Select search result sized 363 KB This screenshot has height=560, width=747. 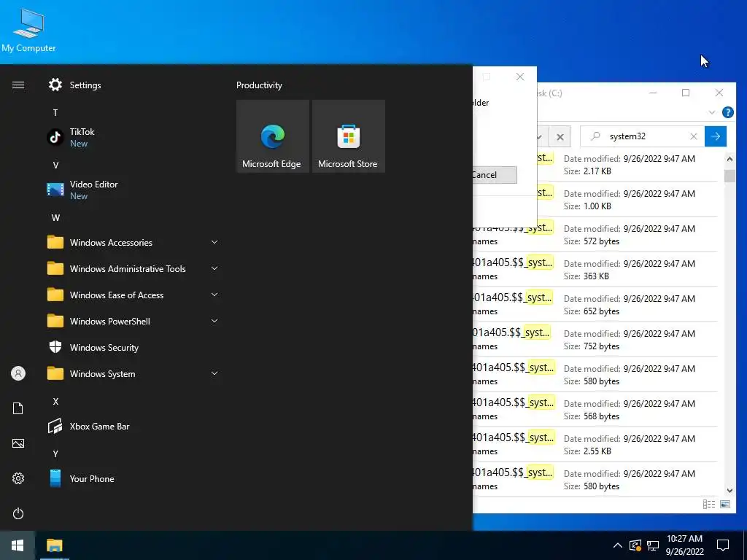[595, 270]
